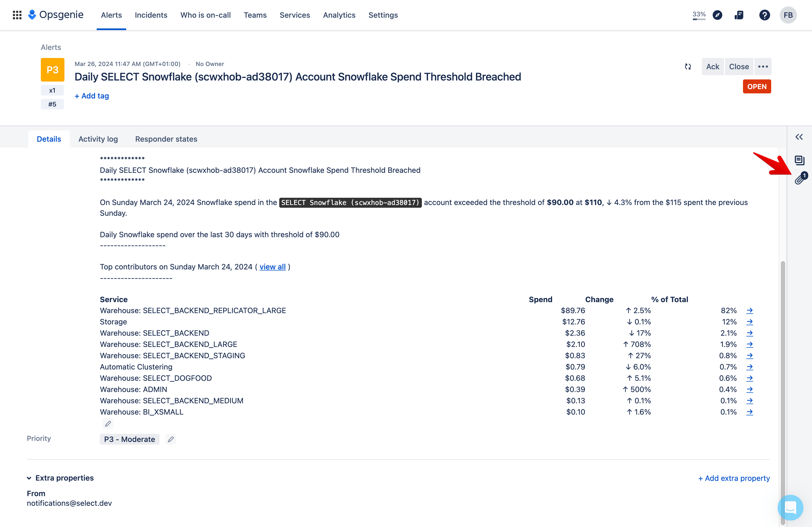Click the view all link
This screenshot has width=812, height=527.
[x=272, y=267]
